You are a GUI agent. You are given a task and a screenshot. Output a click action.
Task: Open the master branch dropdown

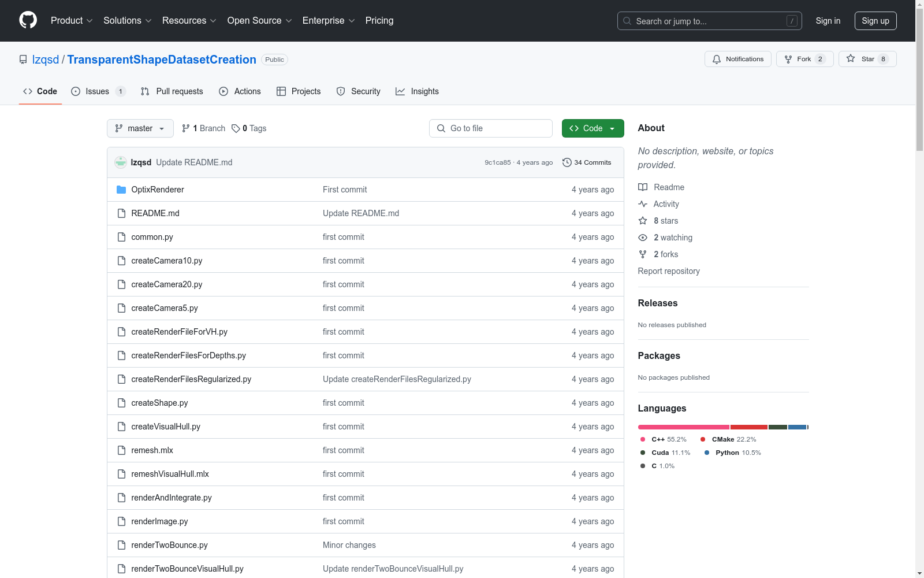(140, 128)
